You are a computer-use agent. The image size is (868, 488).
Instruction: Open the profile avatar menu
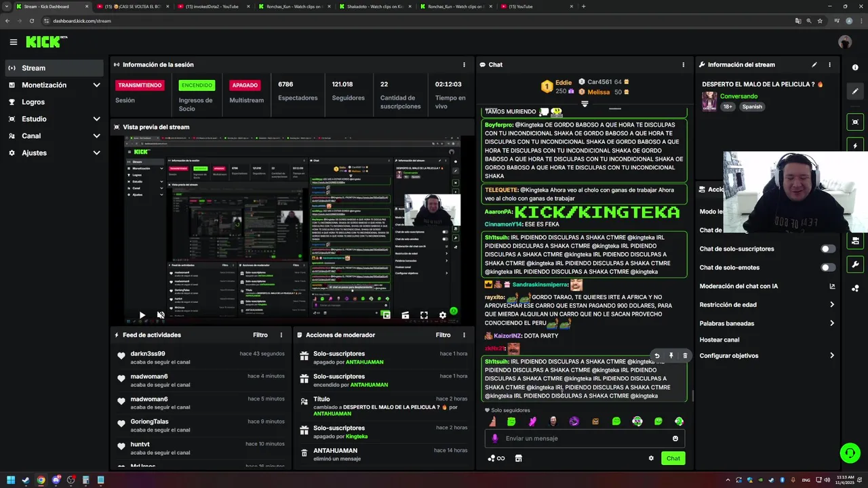click(845, 42)
